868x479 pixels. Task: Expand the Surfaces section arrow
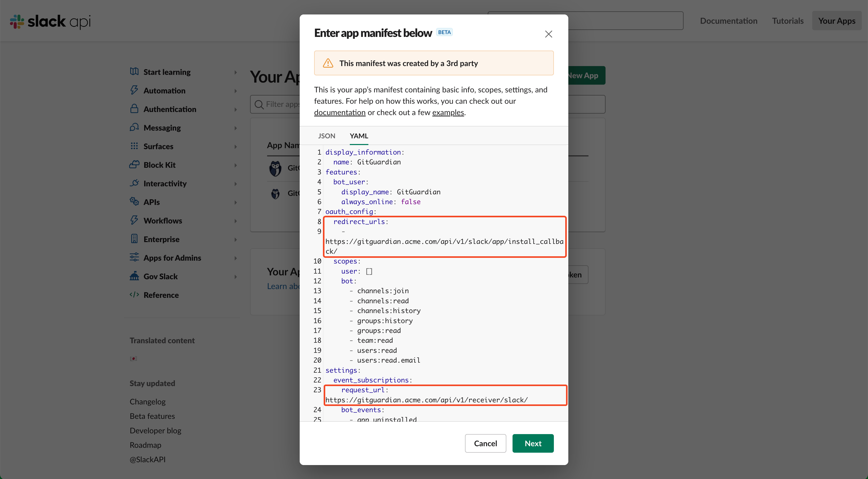[x=236, y=146]
